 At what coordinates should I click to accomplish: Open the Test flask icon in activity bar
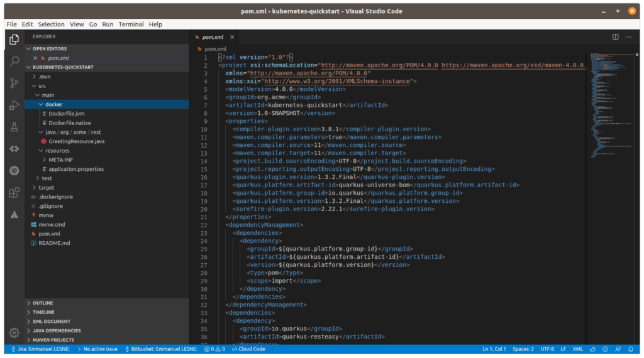[x=14, y=127]
